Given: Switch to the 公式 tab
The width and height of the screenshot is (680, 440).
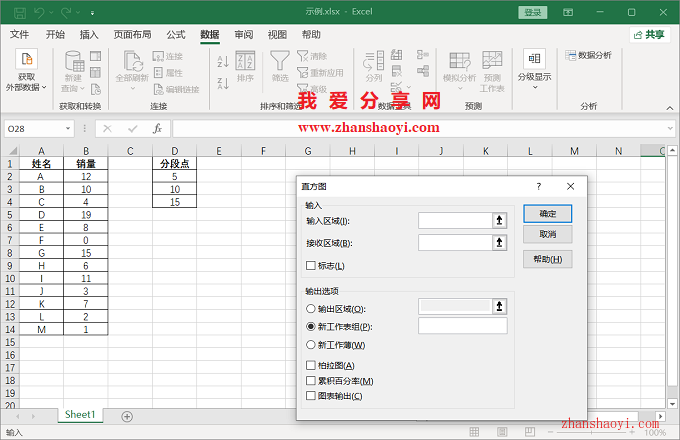Looking at the screenshot, I should 176,35.
